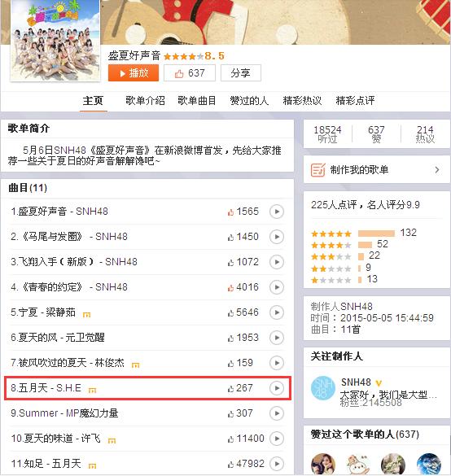Switch to the 精彩点评 tab
451x476 pixels.
[355, 100]
